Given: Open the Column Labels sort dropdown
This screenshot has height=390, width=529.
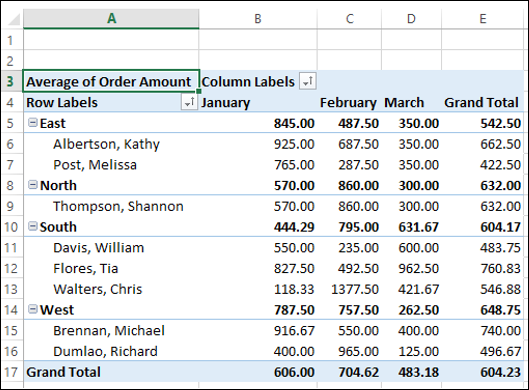Looking at the screenshot, I should (307, 81).
